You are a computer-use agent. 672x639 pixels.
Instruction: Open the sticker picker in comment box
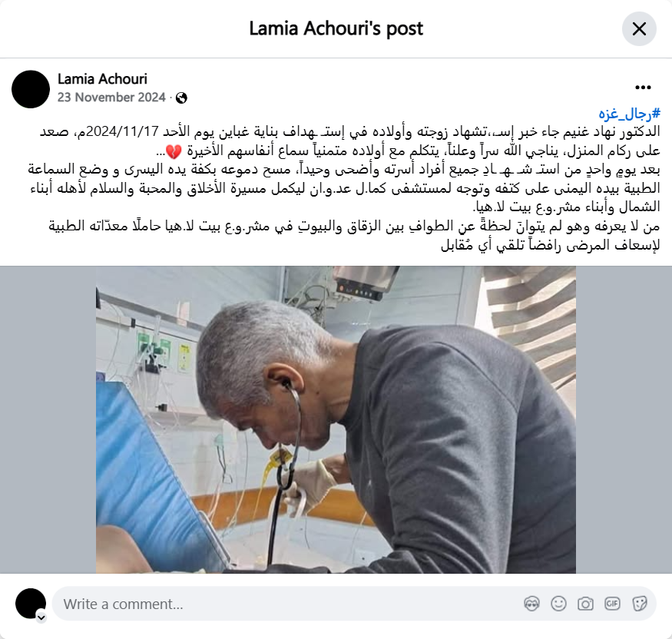(640, 604)
